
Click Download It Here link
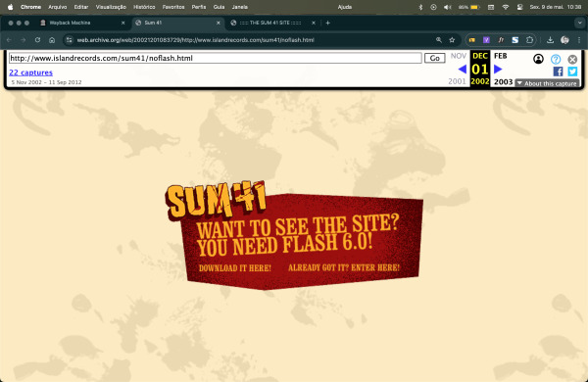[235, 268]
